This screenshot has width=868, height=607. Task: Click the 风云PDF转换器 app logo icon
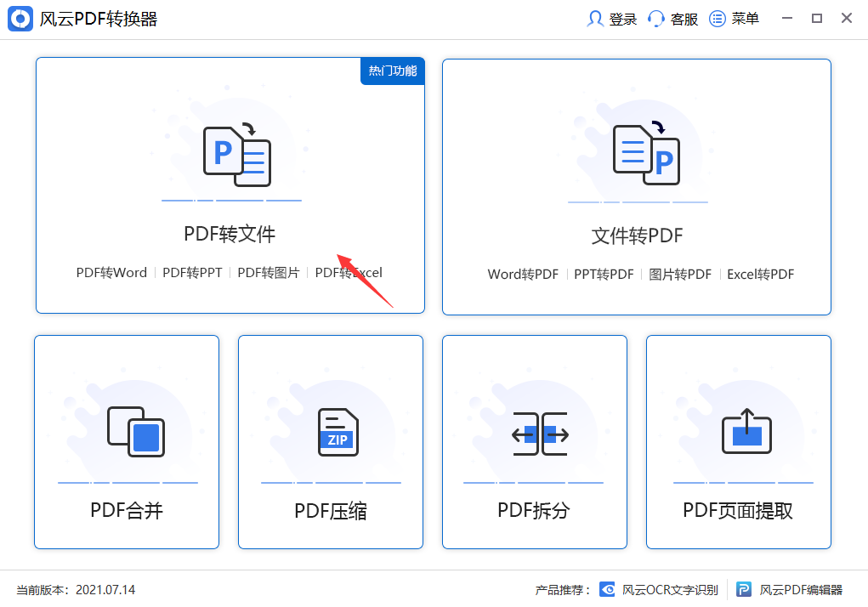[20, 19]
